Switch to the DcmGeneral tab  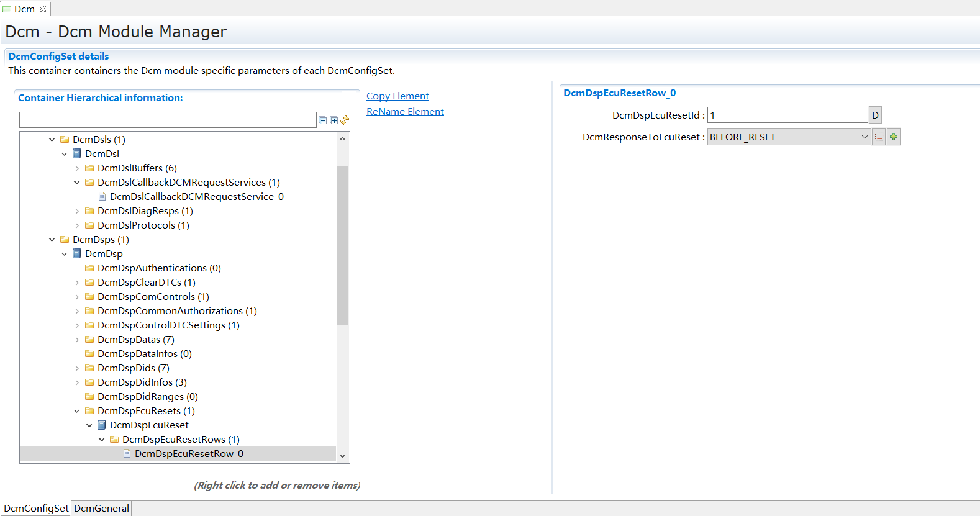[x=101, y=509]
